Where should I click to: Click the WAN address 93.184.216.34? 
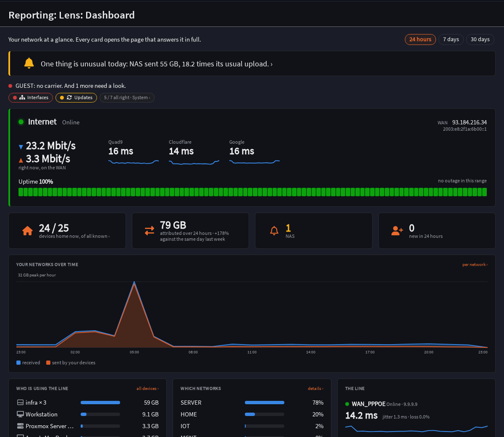point(470,122)
